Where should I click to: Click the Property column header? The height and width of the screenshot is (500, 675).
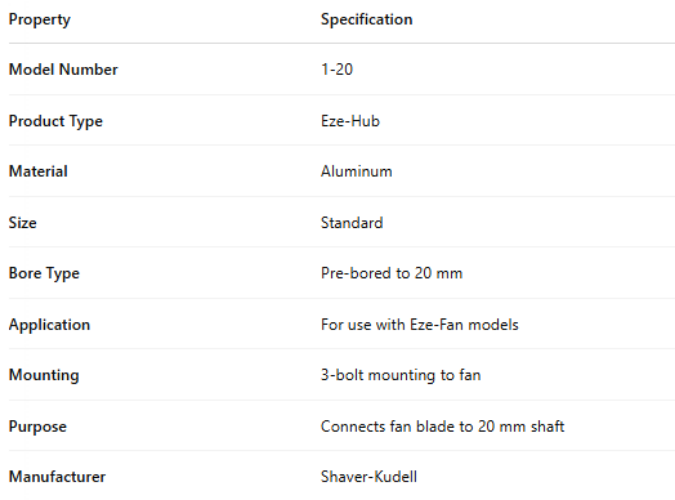[39, 20]
